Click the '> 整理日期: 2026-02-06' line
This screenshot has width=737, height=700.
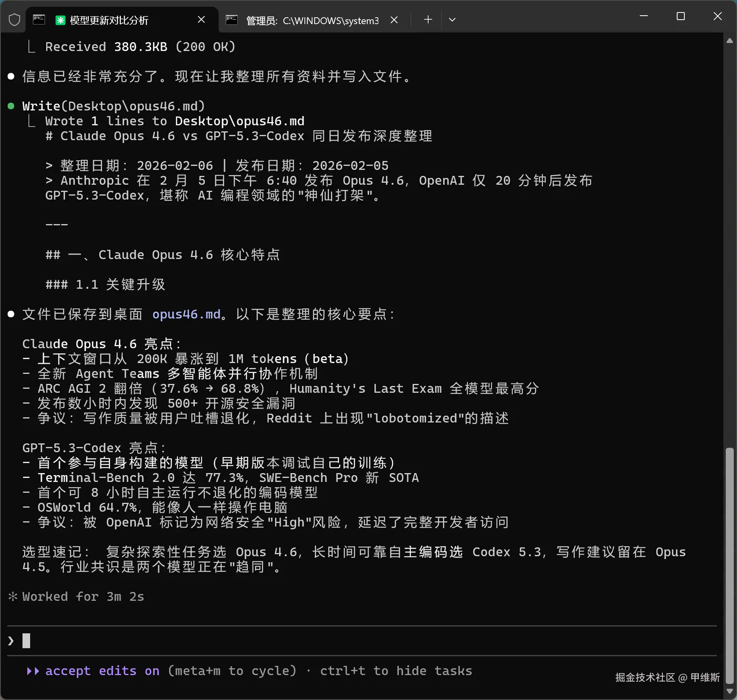pyautogui.click(x=217, y=165)
